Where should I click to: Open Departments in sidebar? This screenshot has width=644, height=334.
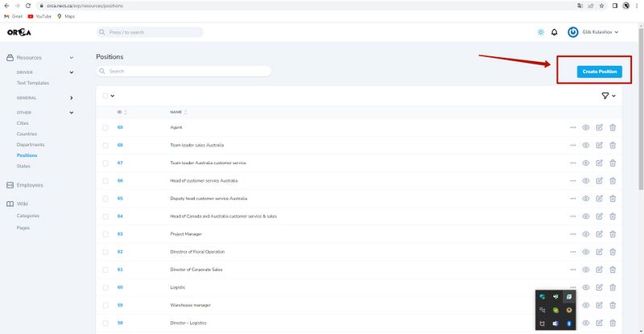pos(31,145)
